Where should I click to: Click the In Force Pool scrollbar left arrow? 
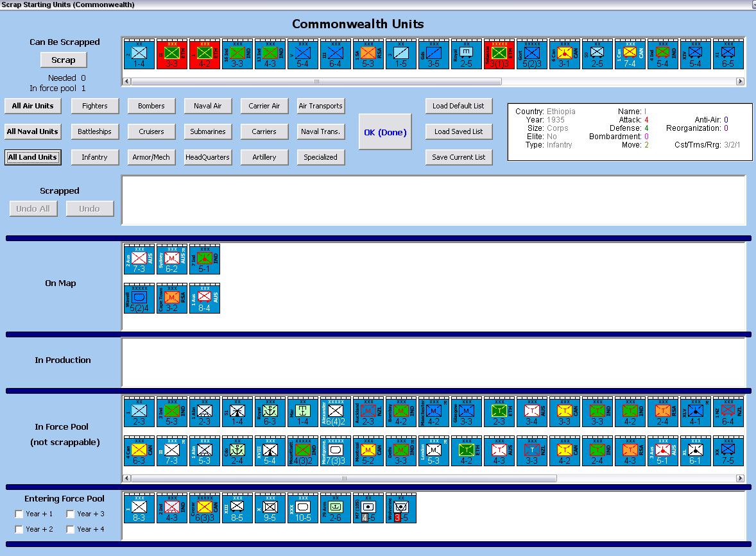pyautogui.click(x=127, y=478)
